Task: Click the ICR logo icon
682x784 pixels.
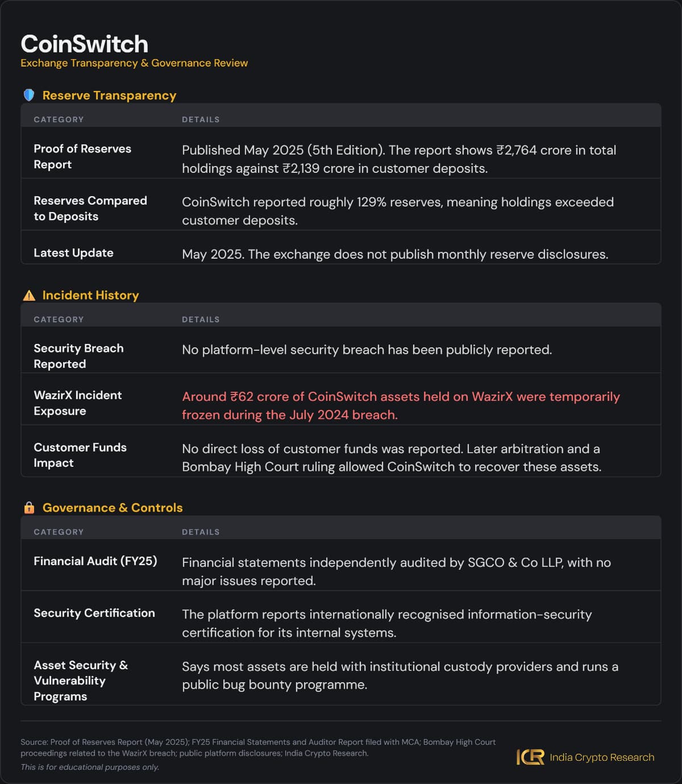Action: click(530, 757)
